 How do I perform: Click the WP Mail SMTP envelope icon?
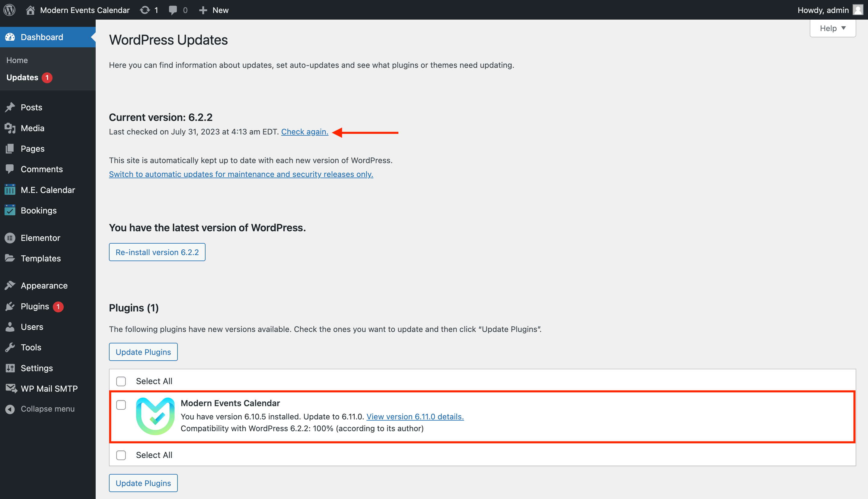(x=11, y=388)
